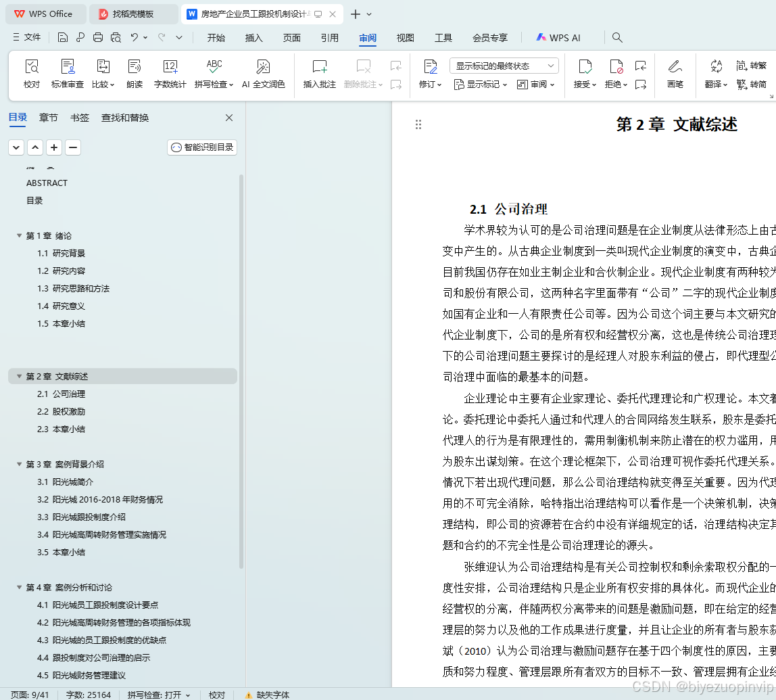This screenshot has width=776, height=700.
Task: Click the 校对 entry in status bar
Action: [217, 695]
